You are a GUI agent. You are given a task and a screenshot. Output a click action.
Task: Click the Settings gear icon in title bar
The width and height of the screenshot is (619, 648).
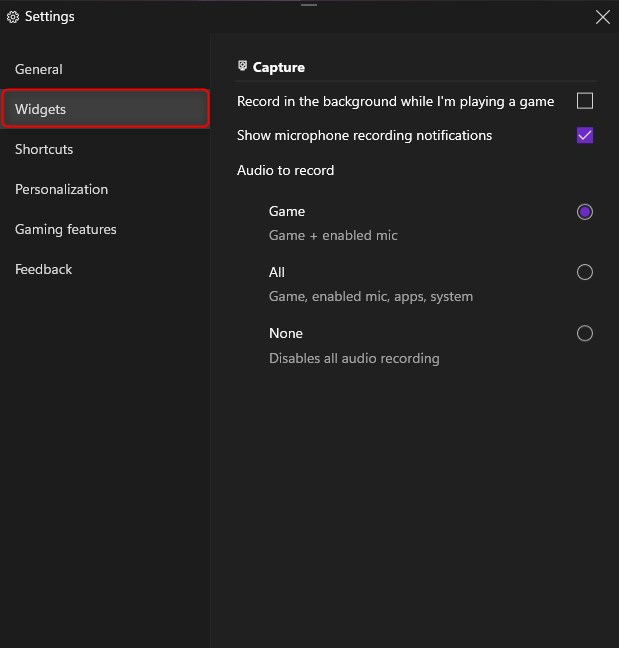(13, 17)
